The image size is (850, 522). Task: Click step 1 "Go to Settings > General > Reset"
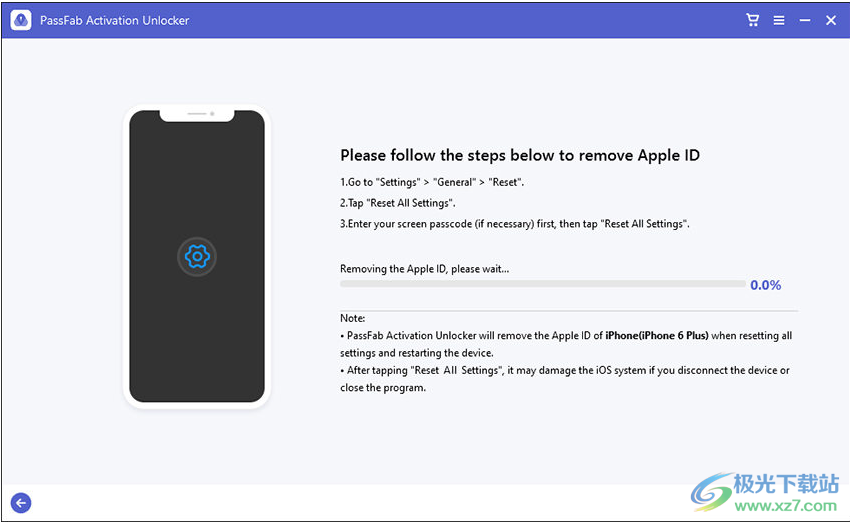(x=432, y=182)
